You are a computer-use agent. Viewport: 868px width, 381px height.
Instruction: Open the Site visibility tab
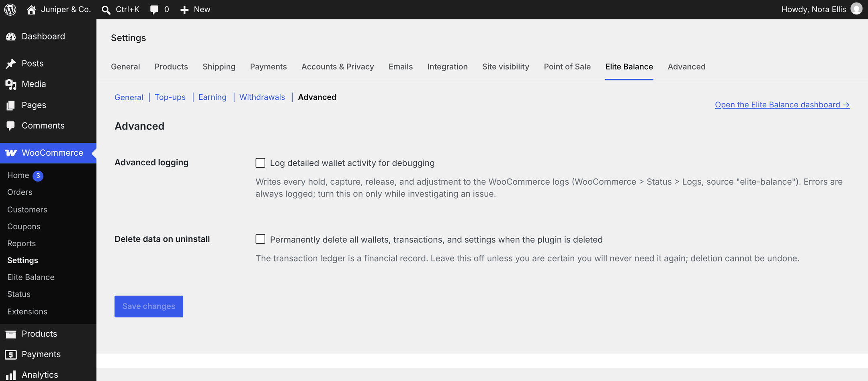[x=506, y=67]
